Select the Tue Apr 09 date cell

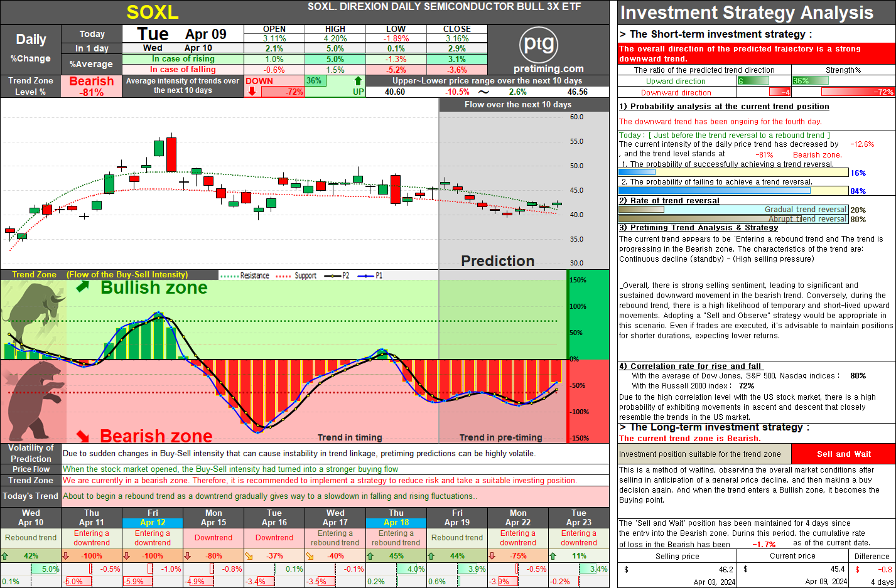pyautogui.click(x=182, y=34)
